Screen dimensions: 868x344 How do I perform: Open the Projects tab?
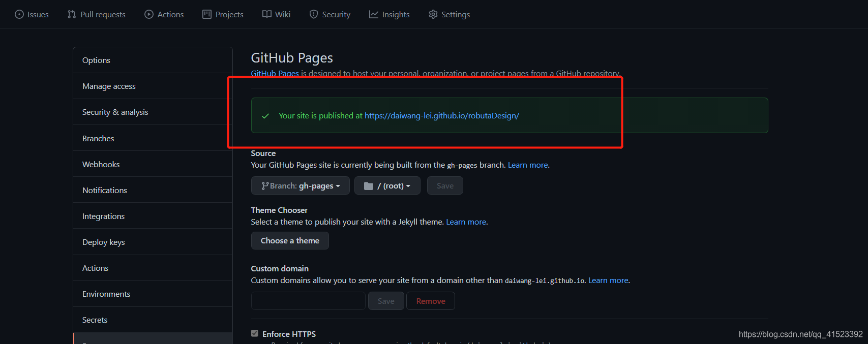[x=223, y=14]
